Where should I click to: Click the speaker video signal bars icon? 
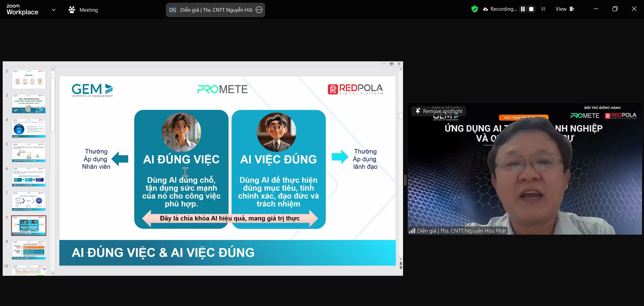(x=412, y=231)
